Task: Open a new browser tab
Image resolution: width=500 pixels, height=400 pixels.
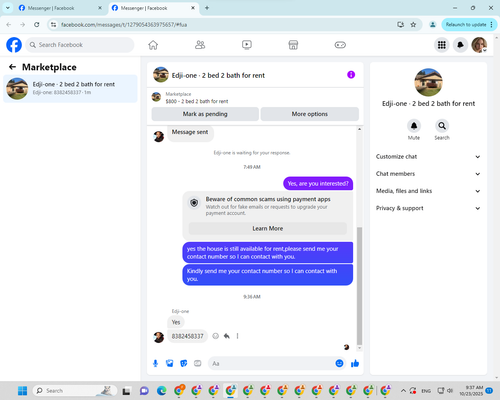Action: (x=207, y=8)
